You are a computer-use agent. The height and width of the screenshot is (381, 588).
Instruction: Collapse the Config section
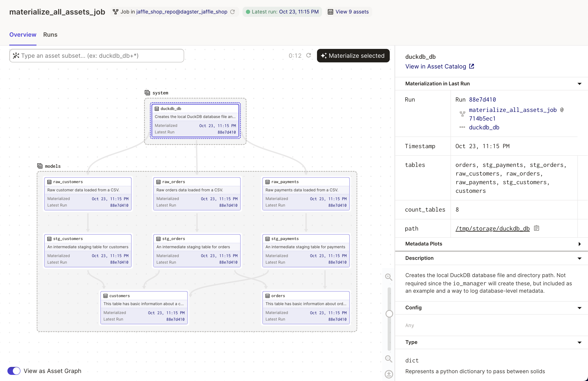579,308
